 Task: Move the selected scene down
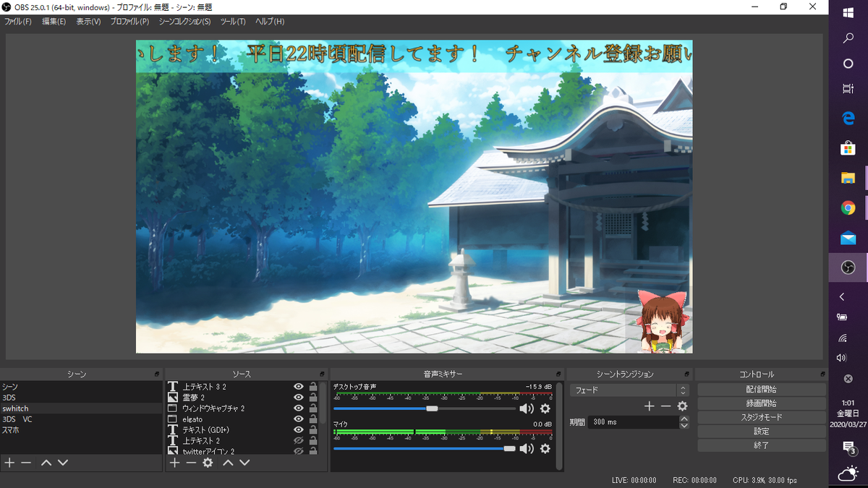click(x=63, y=463)
